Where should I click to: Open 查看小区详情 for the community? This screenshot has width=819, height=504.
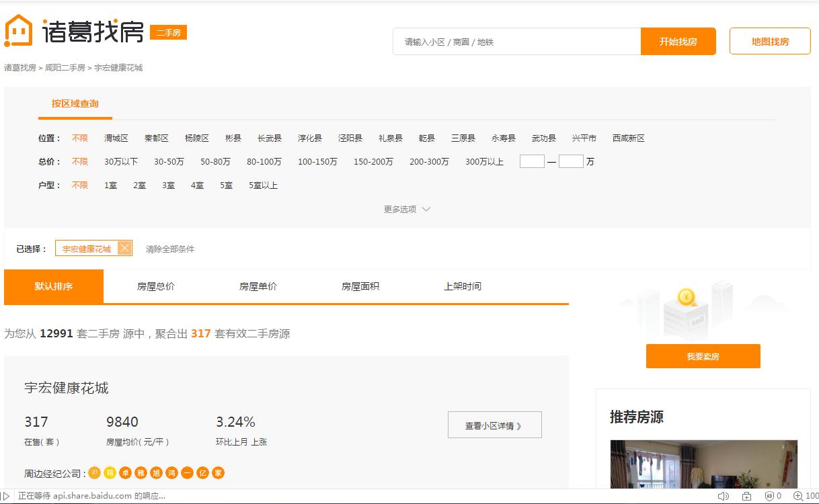pos(494,425)
